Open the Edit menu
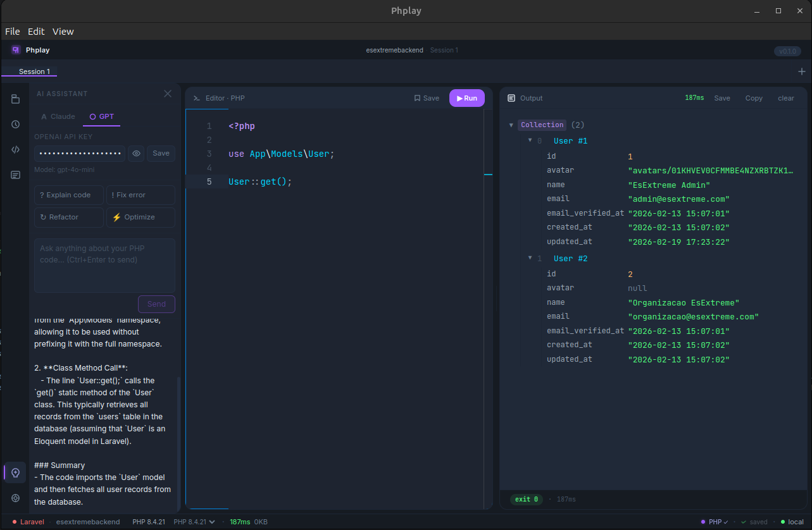 (36, 32)
